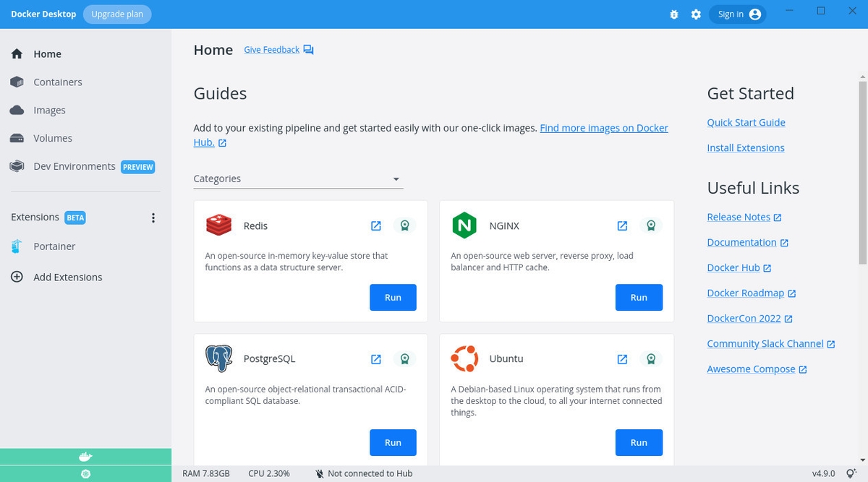This screenshot has height=482, width=868.
Task: Click Ubuntu official image badge icon
Action: pos(651,359)
